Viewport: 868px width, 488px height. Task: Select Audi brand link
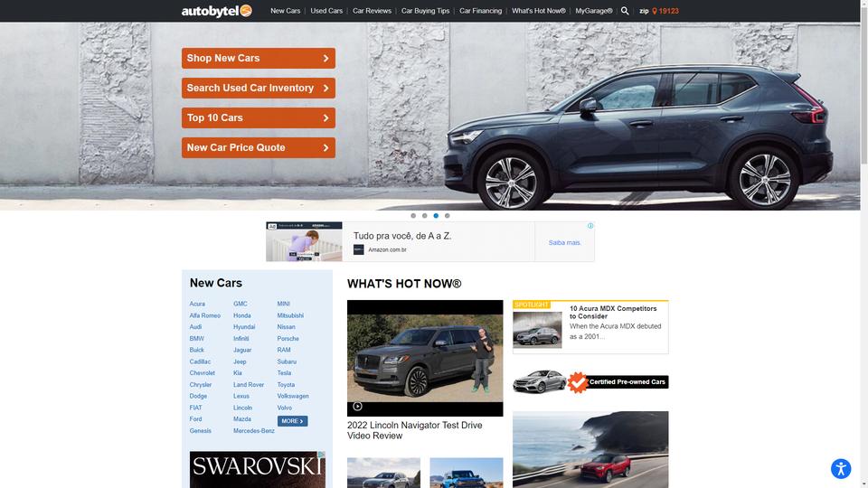tap(195, 327)
